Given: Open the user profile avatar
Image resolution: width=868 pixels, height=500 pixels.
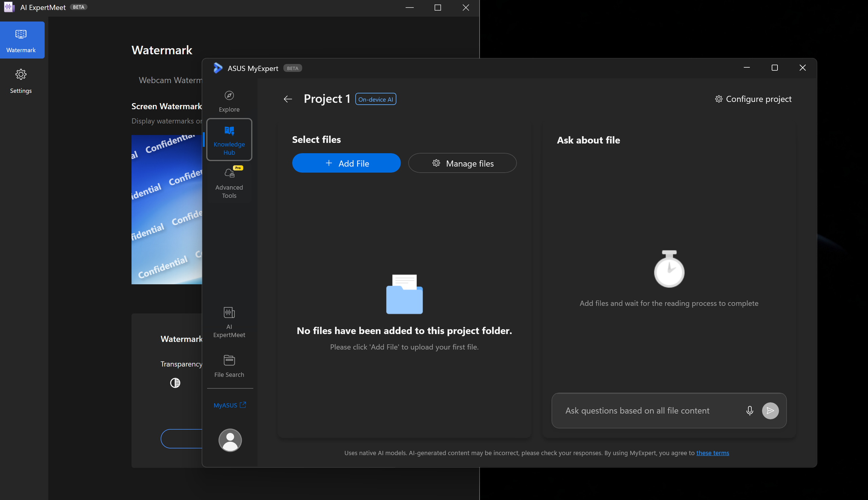Looking at the screenshot, I should [230, 440].
